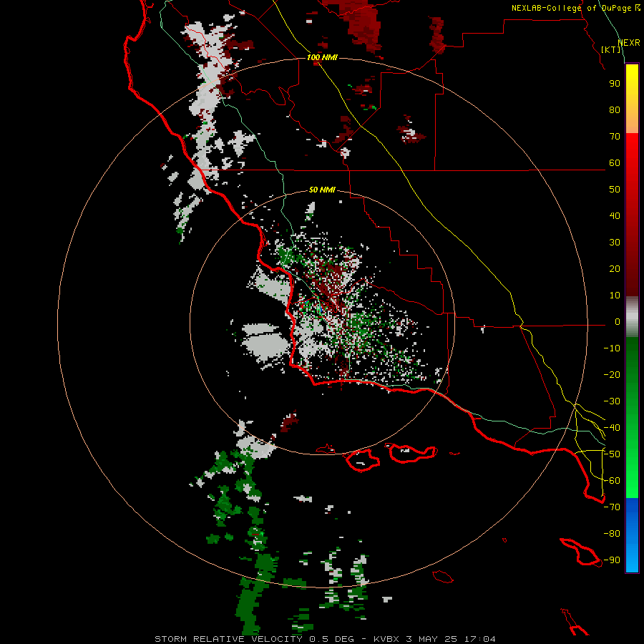This screenshot has height=644, width=644.
Task: Pick the gray zero-velocity segment of color bar
Action: (x=632, y=317)
